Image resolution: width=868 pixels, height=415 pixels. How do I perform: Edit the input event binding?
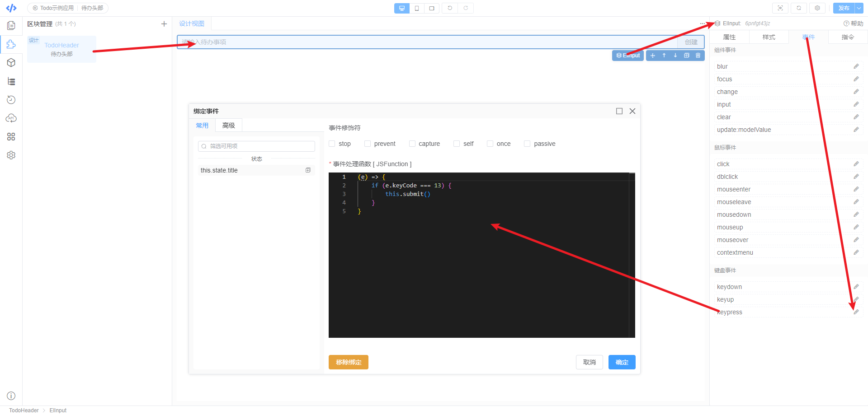coord(856,104)
